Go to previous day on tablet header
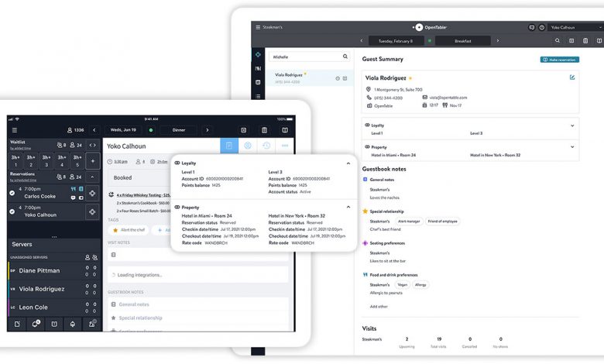Screen dimensions: 604x364 [x=94, y=130]
